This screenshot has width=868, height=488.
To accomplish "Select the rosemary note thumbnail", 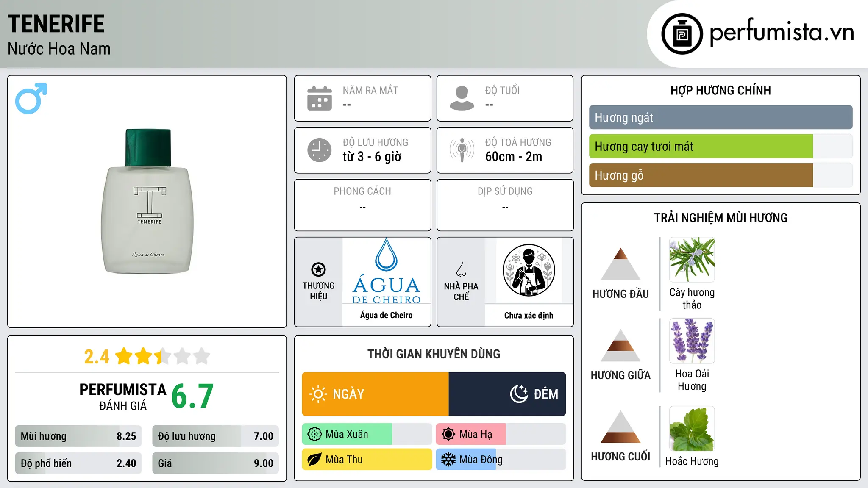I will click(x=692, y=260).
